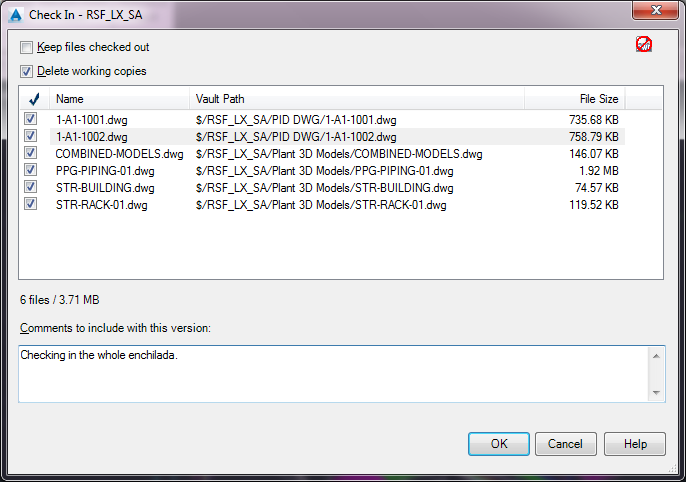This screenshot has height=482, width=686.
Task: Uncheck PPG-PIPING-01.dwg checkbox
Action: (31, 171)
